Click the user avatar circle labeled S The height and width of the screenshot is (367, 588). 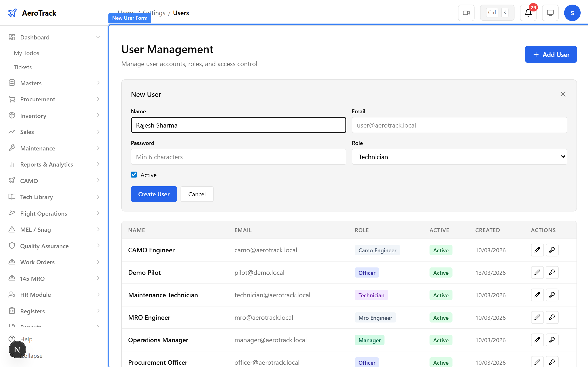tap(572, 13)
